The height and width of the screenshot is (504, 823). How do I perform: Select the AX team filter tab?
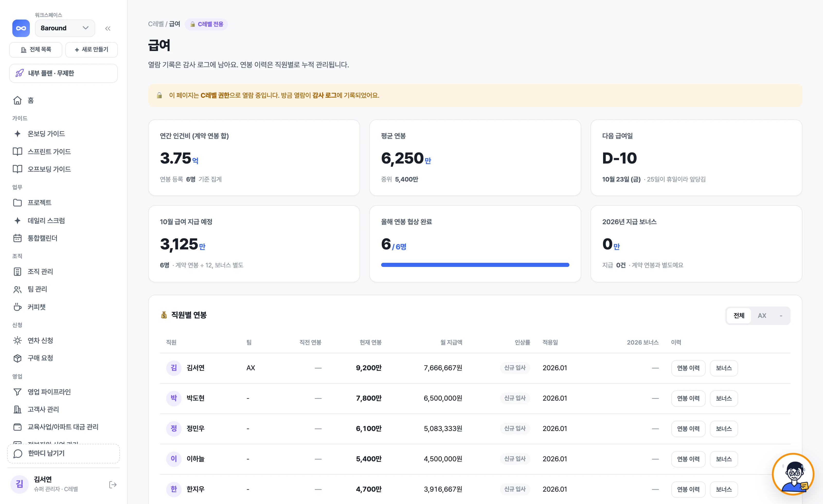(x=762, y=315)
